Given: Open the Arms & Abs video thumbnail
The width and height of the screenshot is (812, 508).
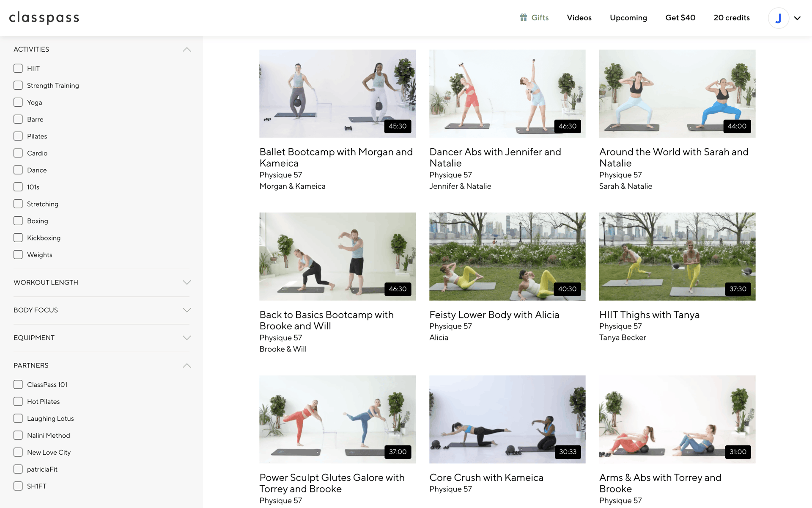Looking at the screenshot, I should pos(677,419).
